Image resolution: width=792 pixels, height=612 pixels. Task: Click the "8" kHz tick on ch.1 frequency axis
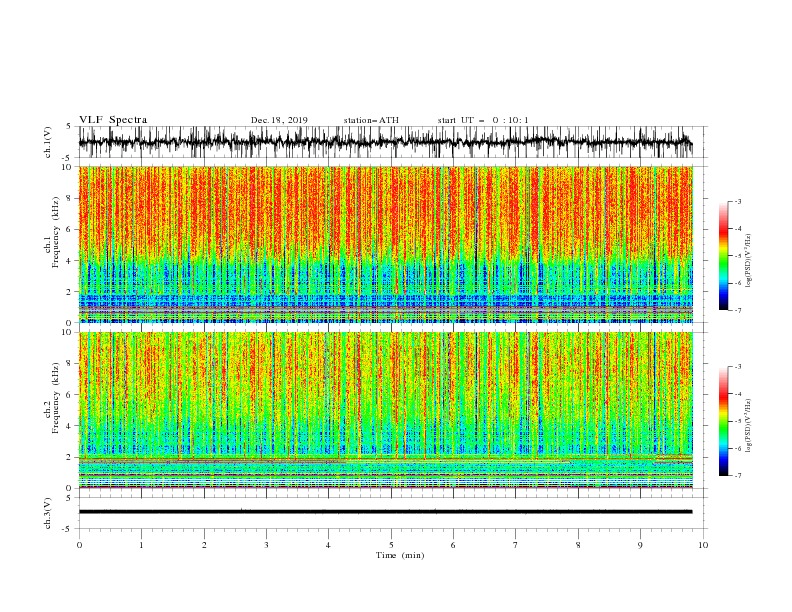[70, 198]
